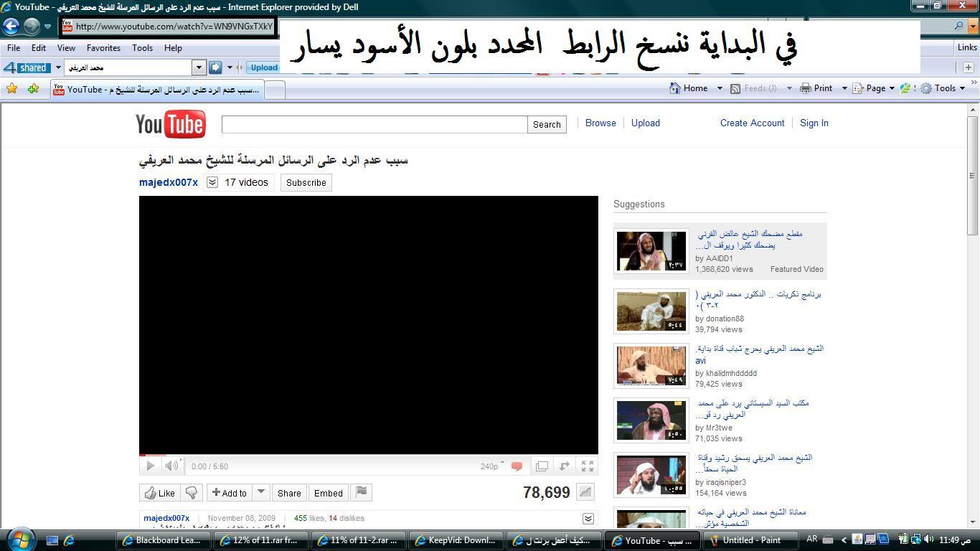Show video statistics chart
Viewport: 980px width, 551px height.
pos(585,492)
